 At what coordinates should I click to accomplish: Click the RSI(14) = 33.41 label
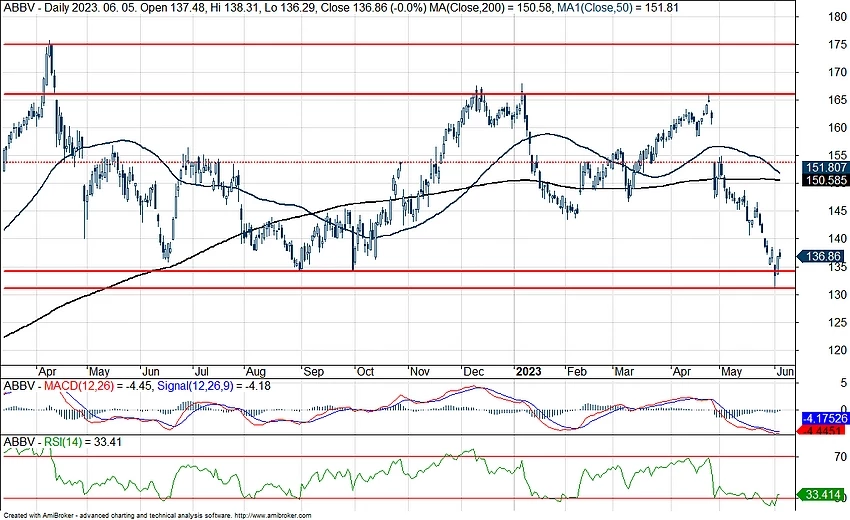click(83, 442)
